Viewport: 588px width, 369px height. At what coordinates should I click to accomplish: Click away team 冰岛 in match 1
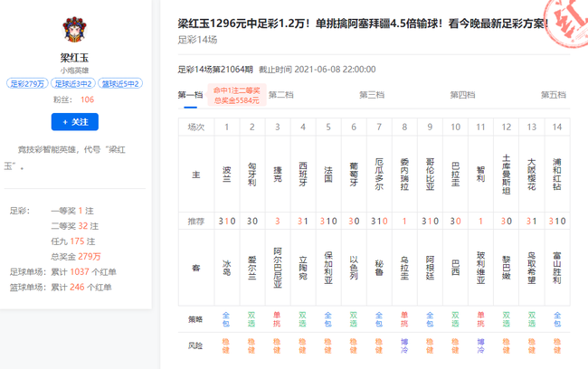(x=227, y=268)
